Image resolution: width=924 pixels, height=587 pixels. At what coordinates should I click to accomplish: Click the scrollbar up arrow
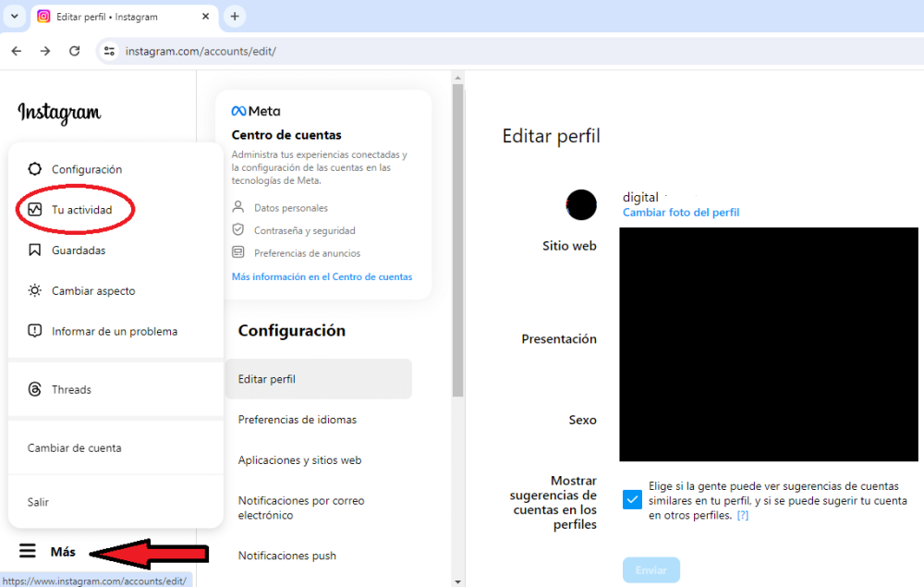(x=458, y=78)
